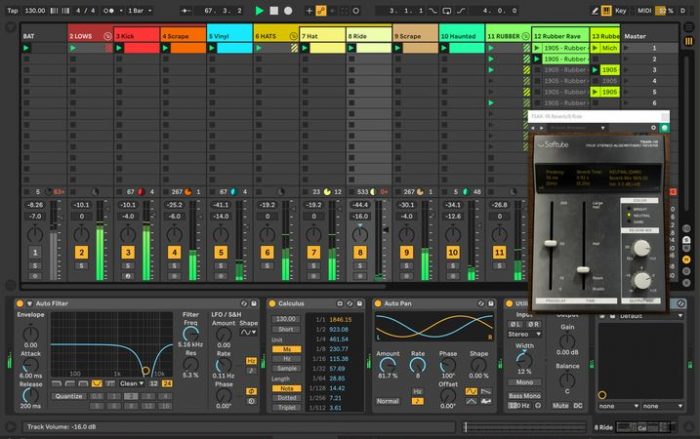
Task: Click the Stop button in transport
Action: coord(273,10)
